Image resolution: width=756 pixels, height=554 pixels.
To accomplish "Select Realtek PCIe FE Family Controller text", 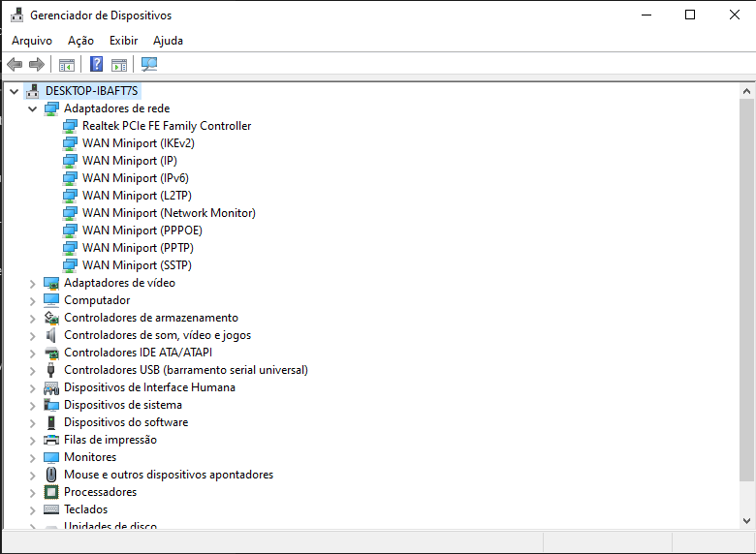I will 167,126.
